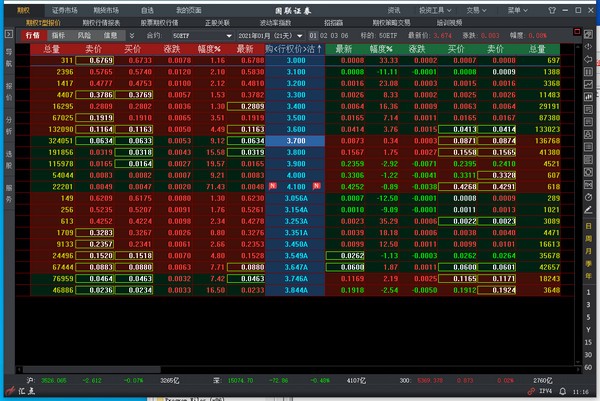This screenshot has width=600, height=401.
Task: Click the 3.700 strike price cell
Action: [296, 141]
